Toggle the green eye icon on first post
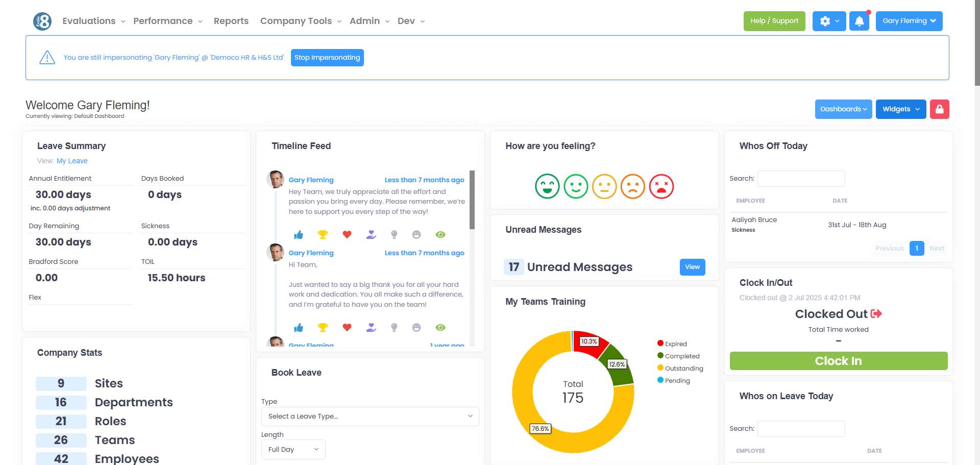The image size is (980, 465). click(440, 235)
